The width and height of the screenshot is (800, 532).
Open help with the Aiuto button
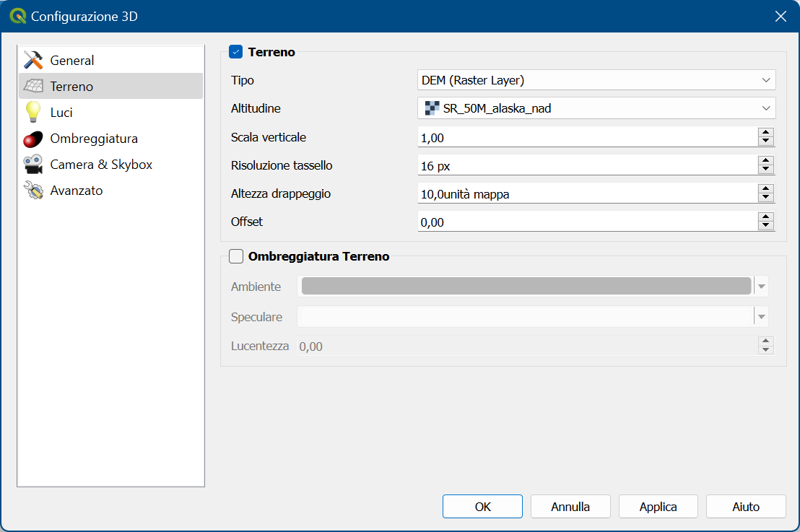[x=746, y=507]
